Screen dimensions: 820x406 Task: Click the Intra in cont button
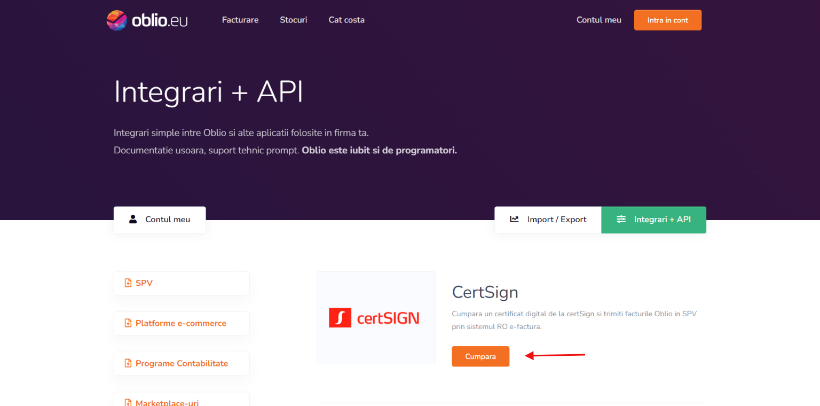pos(667,20)
